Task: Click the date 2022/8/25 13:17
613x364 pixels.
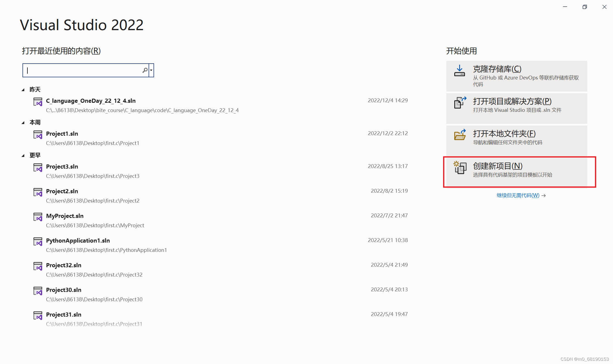Action: [x=388, y=166]
